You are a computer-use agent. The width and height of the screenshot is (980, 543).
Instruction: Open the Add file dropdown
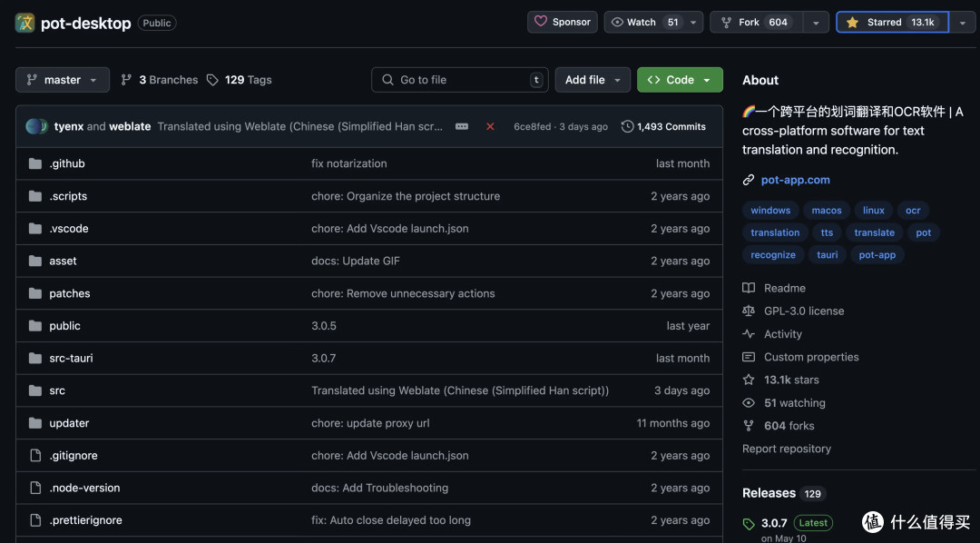[593, 79]
